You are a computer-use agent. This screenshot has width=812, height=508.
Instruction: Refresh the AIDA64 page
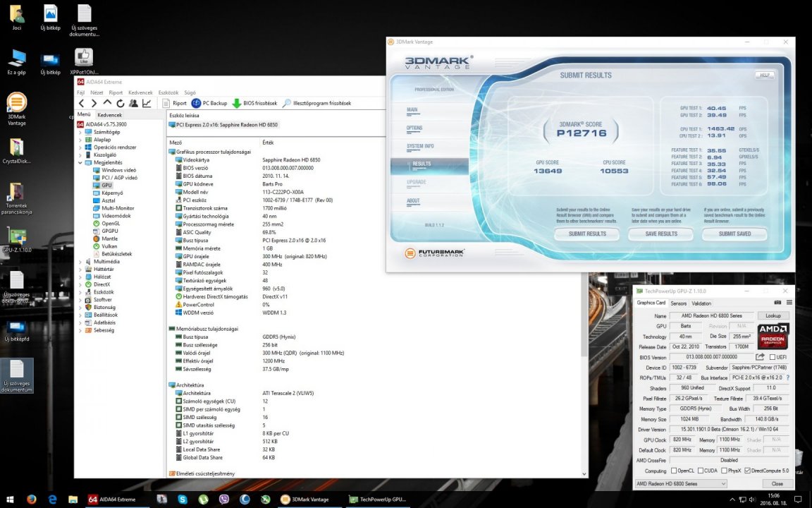(x=120, y=103)
